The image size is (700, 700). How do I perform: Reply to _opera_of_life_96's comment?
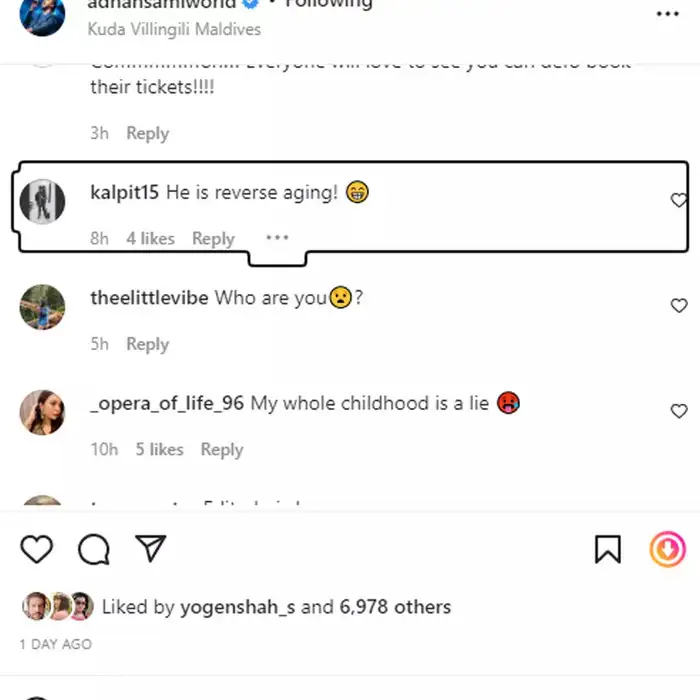[222, 450]
